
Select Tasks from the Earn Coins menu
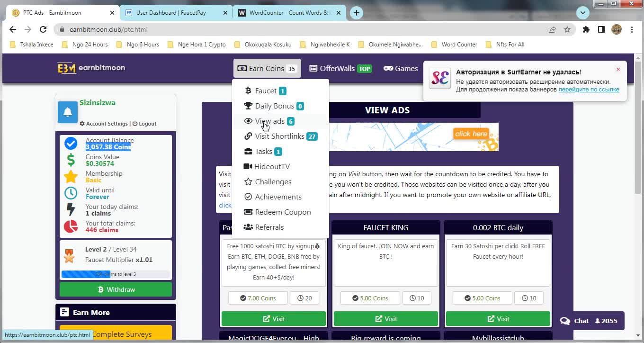(x=280, y=152)
